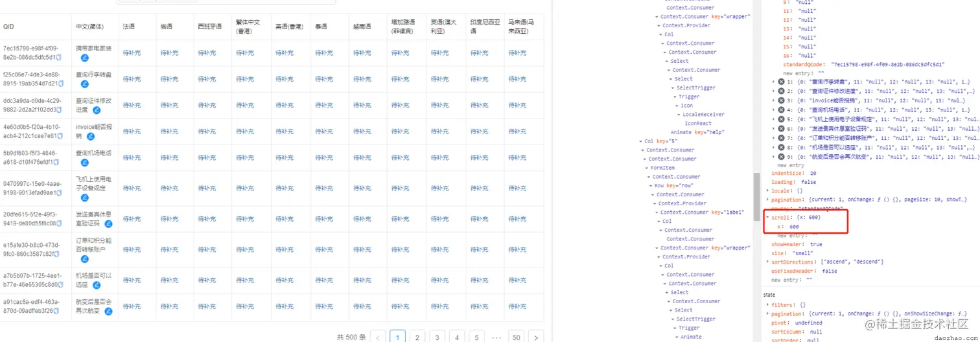Expand the locale prop in devtools
This screenshot has width=980, height=342.
tap(768, 191)
